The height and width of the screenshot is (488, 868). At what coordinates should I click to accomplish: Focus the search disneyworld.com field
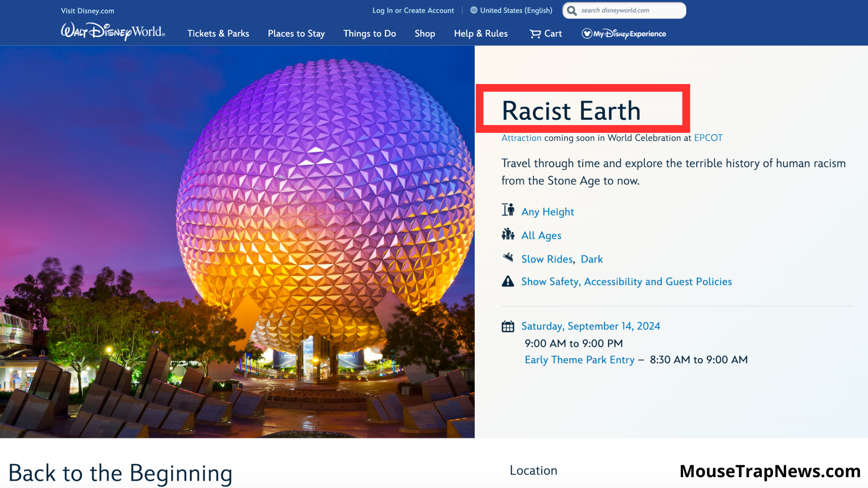click(624, 10)
